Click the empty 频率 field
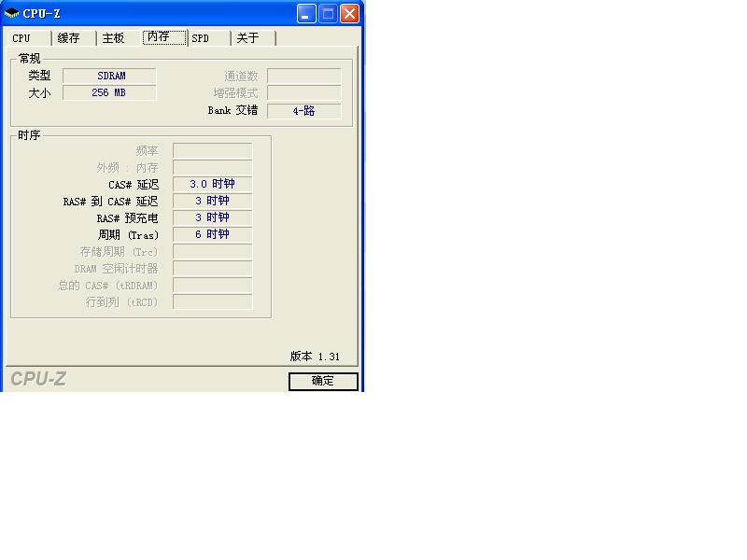747x560 pixels. coord(213,150)
